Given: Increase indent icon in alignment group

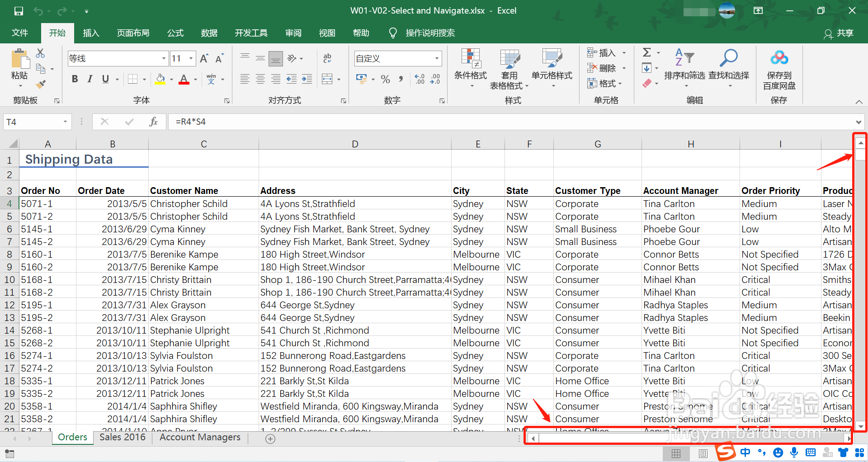Looking at the screenshot, I should point(307,80).
